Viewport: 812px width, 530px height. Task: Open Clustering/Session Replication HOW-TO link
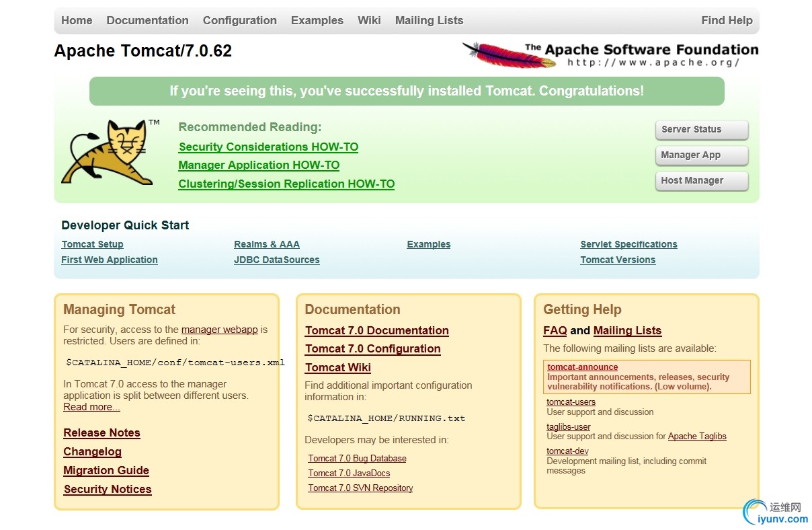[286, 184]
